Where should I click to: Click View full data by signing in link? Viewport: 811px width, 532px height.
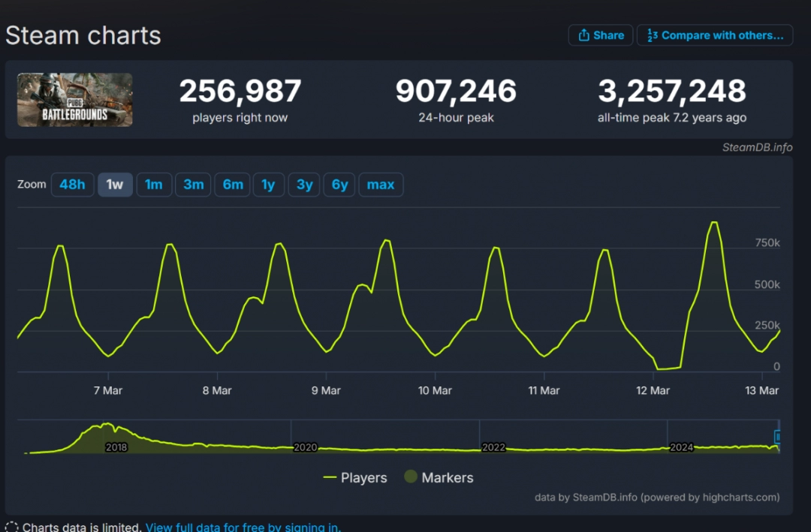pyautogui.click(x=243, y=527)
